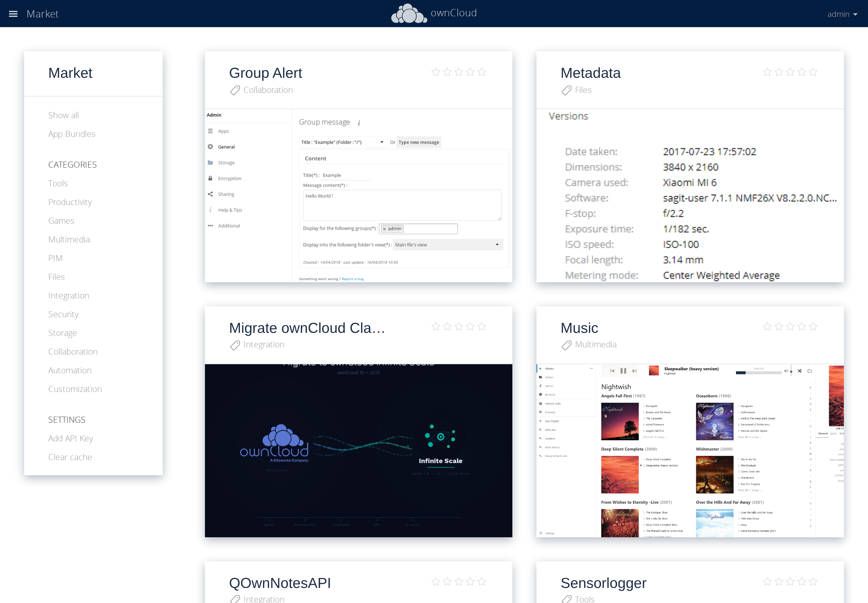Filter by Security category
The height and width of the screenshot is (603, 868).
pos(64,314)
